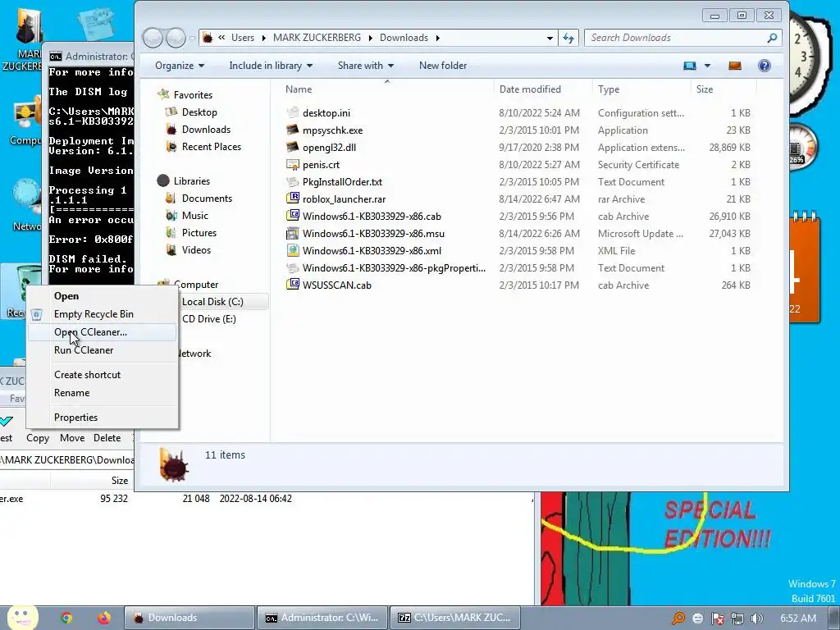Choose Properties in context menu

103,418
